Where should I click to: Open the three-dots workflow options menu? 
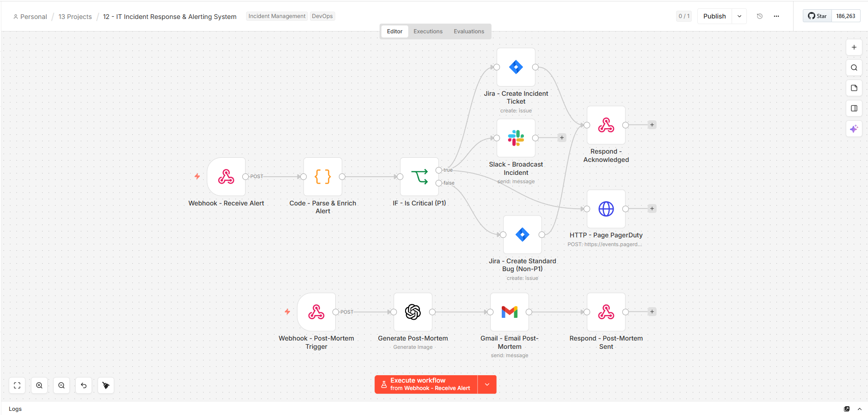point(776,16)
